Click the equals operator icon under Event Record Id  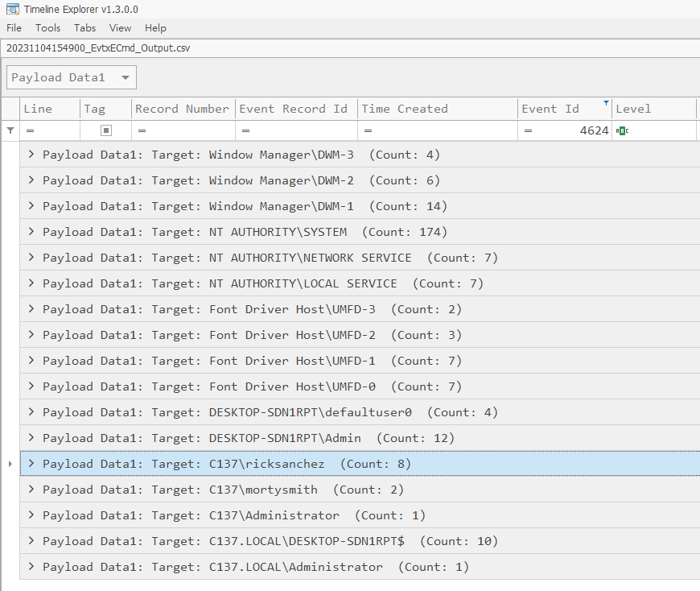(x=245, y=131)
